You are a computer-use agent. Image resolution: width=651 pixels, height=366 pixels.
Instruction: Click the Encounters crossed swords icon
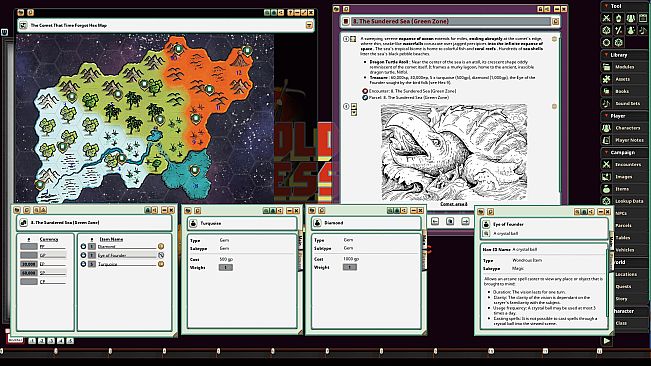[x=607, y=164]
